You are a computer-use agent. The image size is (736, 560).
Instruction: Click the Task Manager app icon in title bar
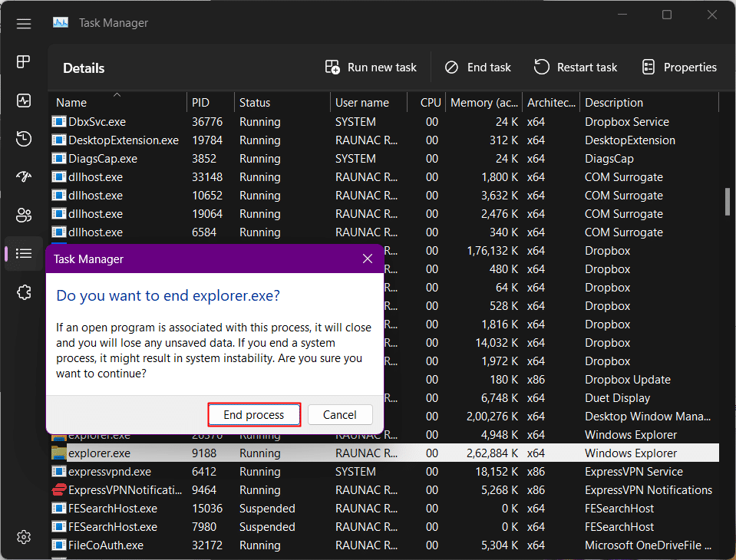61,22
